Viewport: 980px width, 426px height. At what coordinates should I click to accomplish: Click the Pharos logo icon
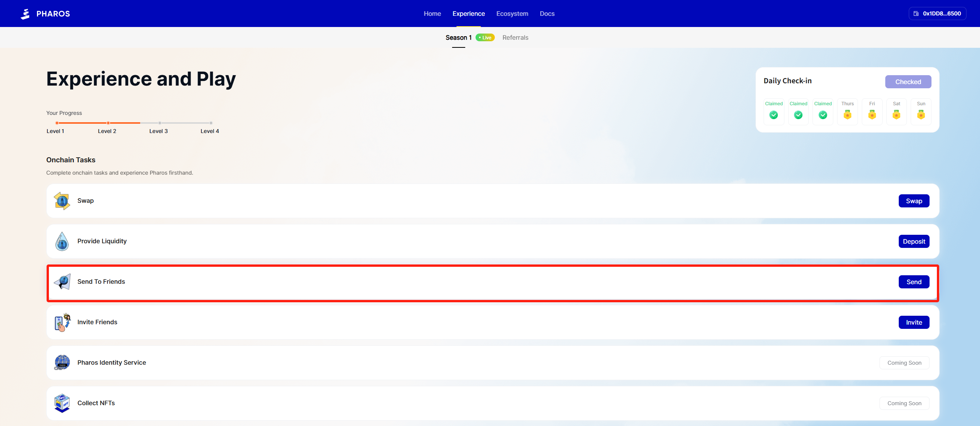click(25, 14)
